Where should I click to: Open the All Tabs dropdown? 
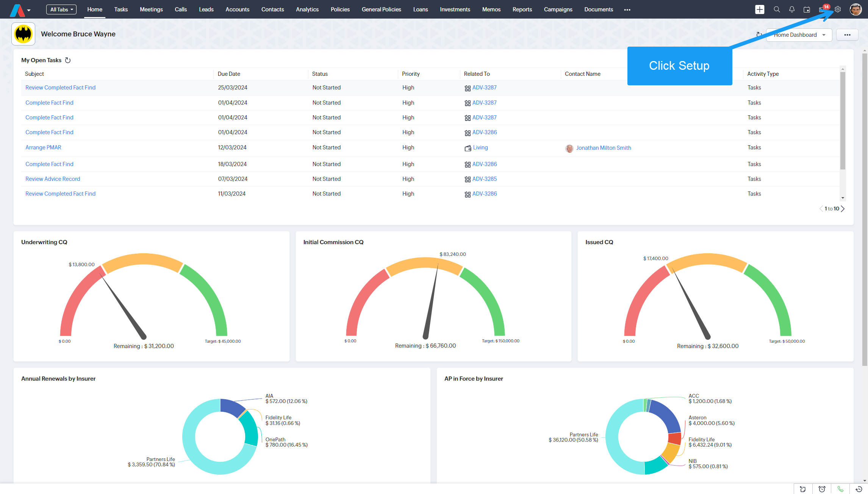(61, 9)
